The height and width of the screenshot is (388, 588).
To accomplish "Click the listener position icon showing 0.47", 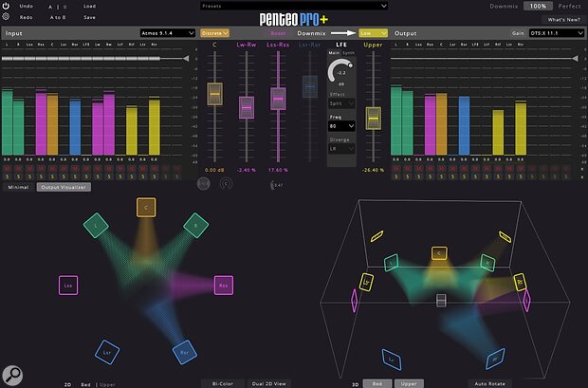I will (276, 185).
